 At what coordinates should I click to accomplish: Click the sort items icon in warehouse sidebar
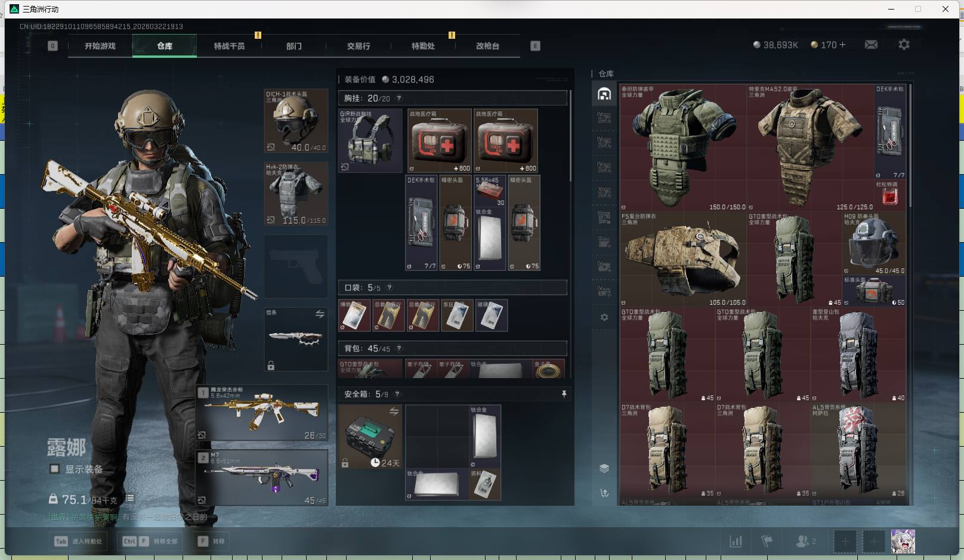pos(604,493)
